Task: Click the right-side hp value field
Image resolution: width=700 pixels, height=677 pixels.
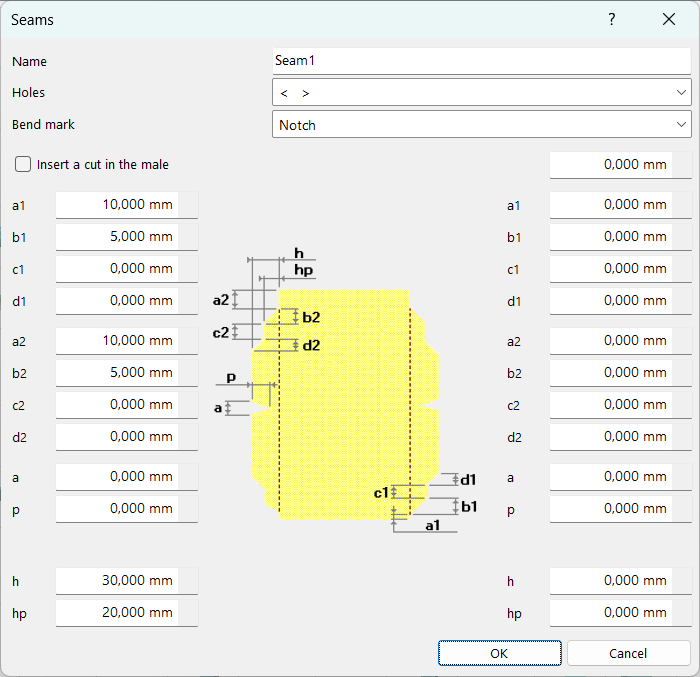Action: tap(611, 613)
